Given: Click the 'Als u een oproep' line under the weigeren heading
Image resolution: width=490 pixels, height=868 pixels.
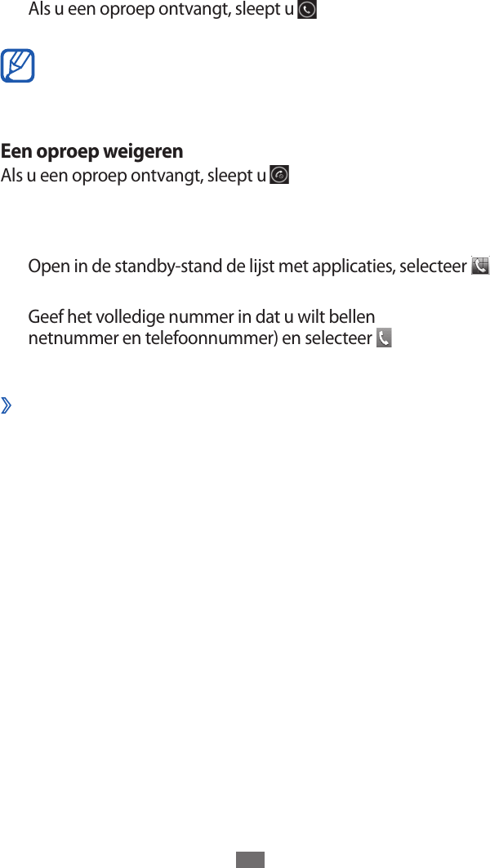Looking at the screenshot, I should 133,176.
